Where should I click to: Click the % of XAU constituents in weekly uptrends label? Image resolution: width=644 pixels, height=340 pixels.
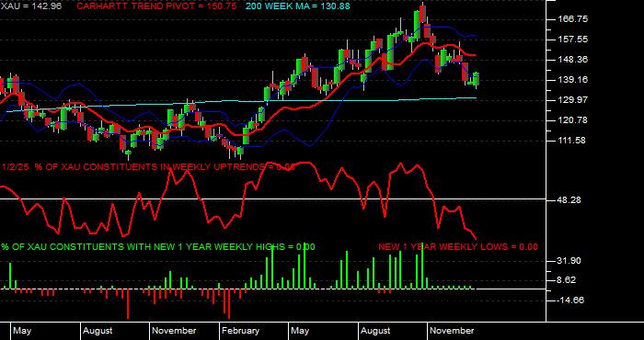tap(148, 167)
